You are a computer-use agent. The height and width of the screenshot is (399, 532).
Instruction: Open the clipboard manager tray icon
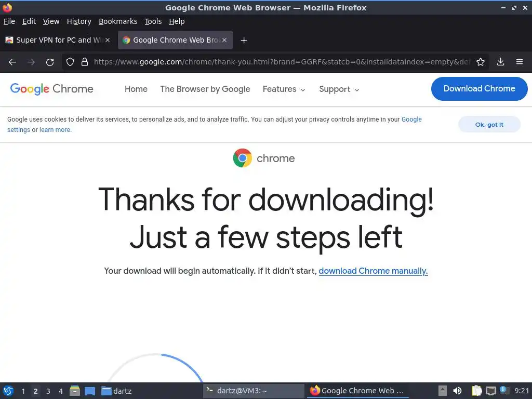click(476, 391)
